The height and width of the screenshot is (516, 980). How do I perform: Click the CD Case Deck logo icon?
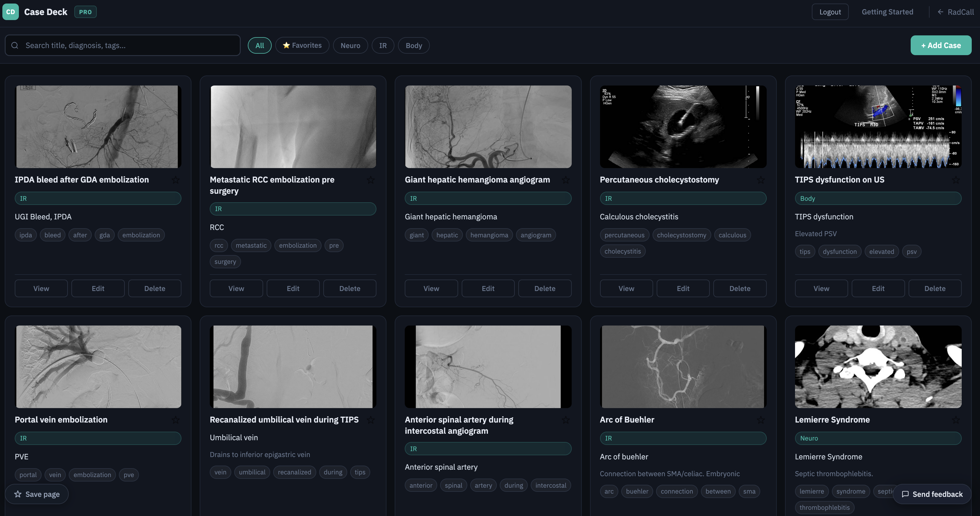[x=10, y=12]
